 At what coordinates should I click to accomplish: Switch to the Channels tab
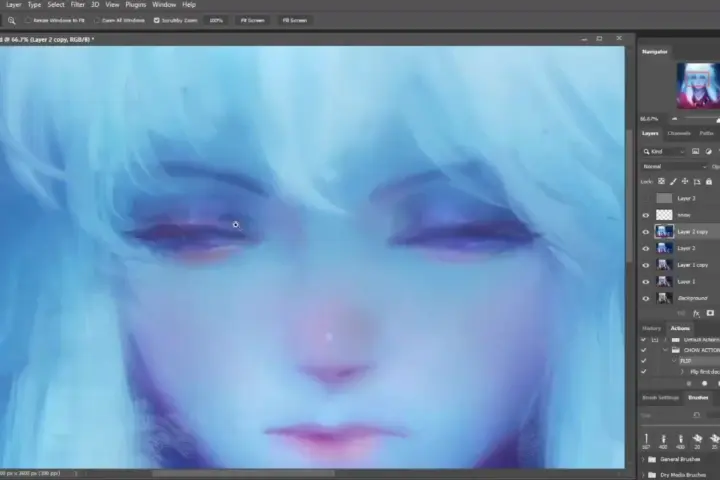tap(679, 133)
